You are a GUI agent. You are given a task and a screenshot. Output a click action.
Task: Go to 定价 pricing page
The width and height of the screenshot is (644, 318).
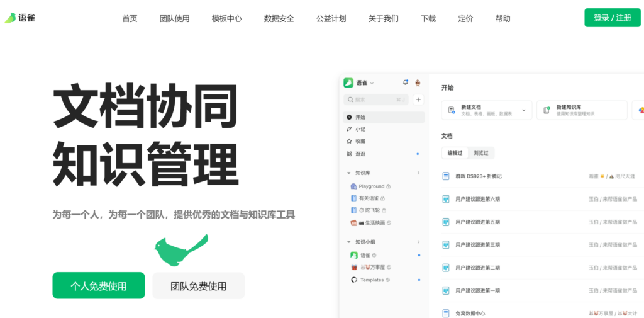click(465, 18)
